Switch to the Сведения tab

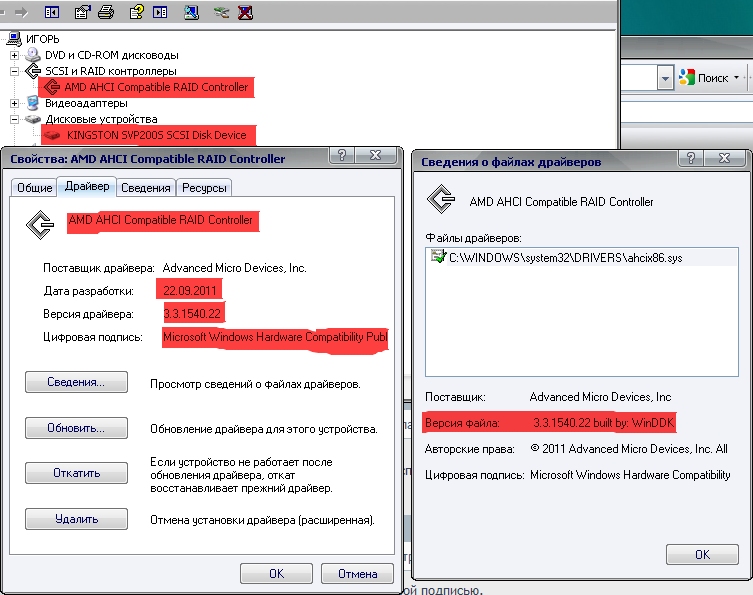point(146,188)
